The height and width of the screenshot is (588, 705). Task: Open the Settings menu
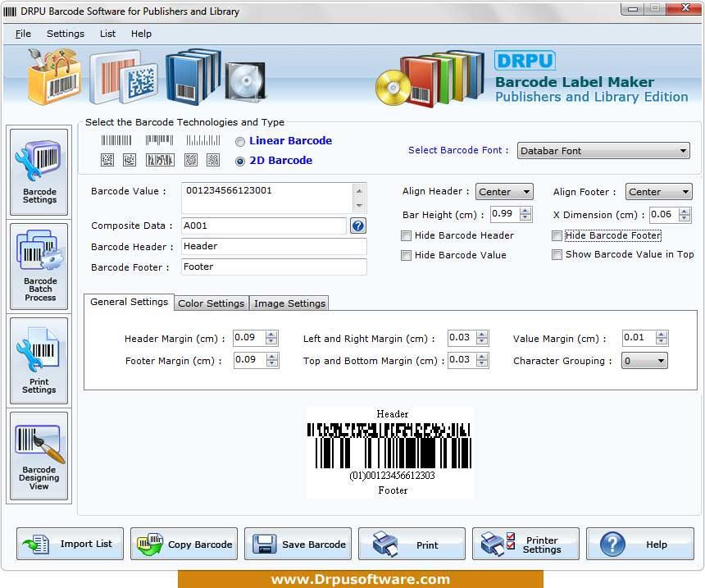coord(65,34)
